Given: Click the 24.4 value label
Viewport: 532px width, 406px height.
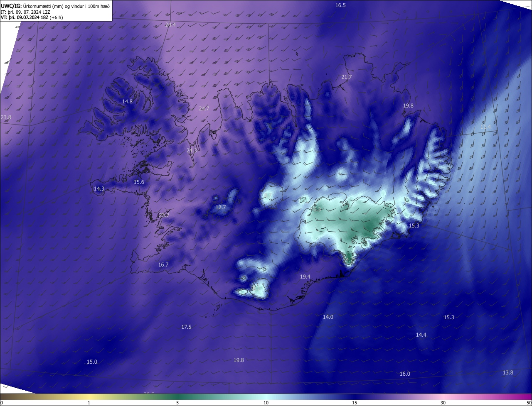Looking at the screenshot, I should (x=170, y=25).
